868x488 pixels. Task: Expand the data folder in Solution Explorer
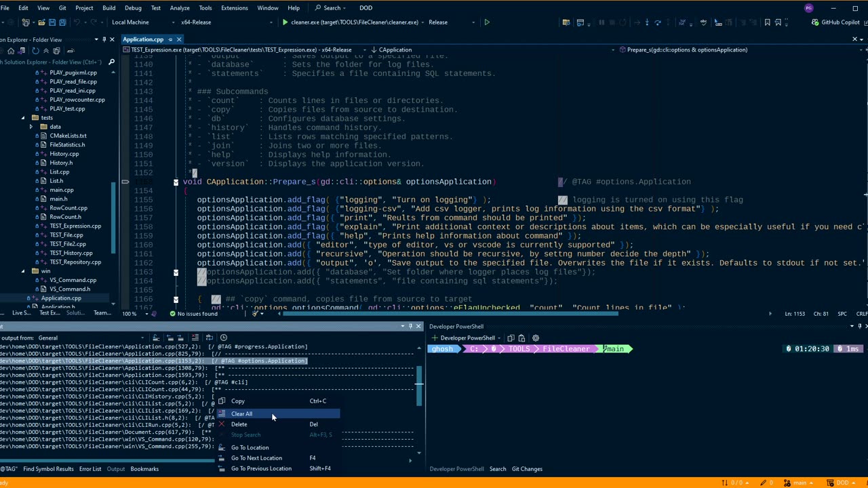pyautogui.click(x=31, y=127)
